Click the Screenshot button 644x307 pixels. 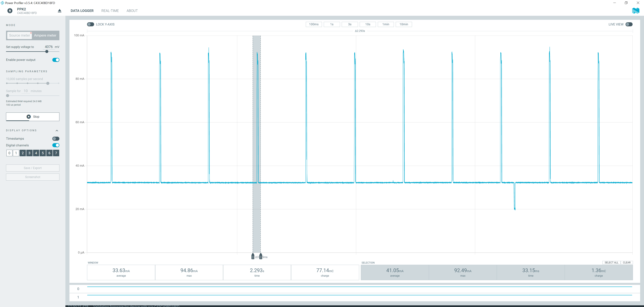click(33, 177)
